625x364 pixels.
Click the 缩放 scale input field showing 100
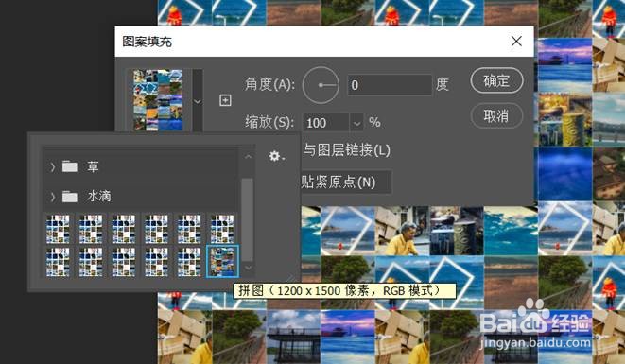(x=326, y=123)
